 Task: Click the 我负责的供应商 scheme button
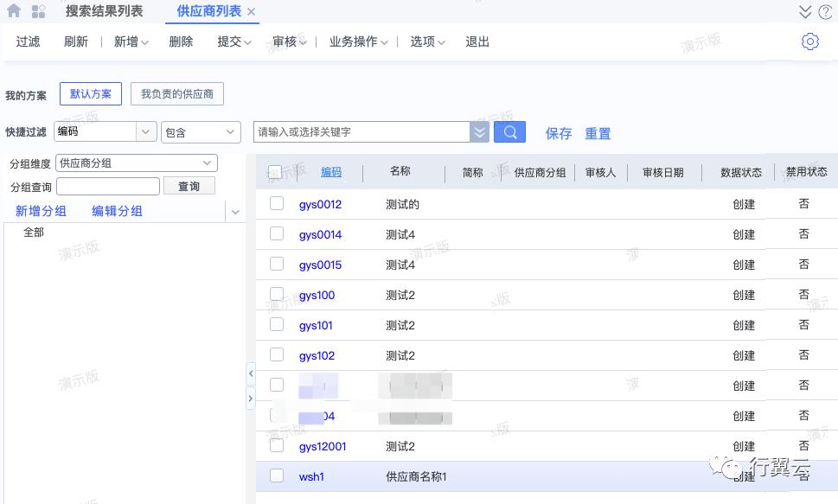176,93
